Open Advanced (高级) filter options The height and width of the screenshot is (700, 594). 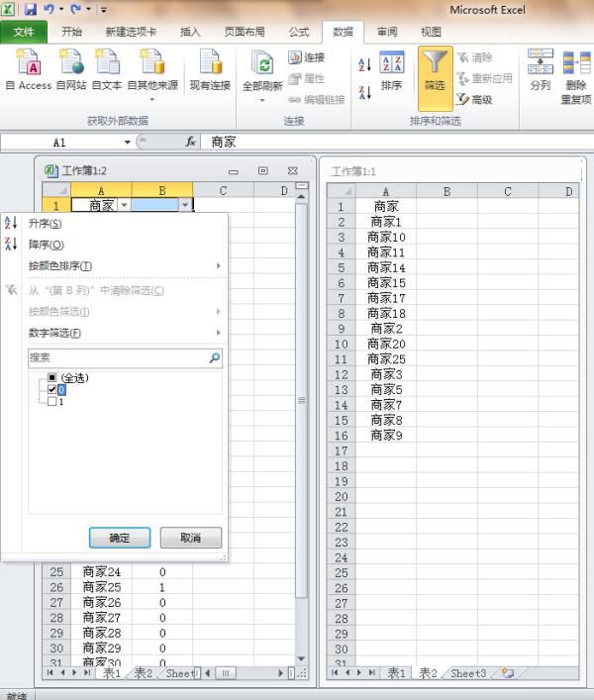pos(475,100)
